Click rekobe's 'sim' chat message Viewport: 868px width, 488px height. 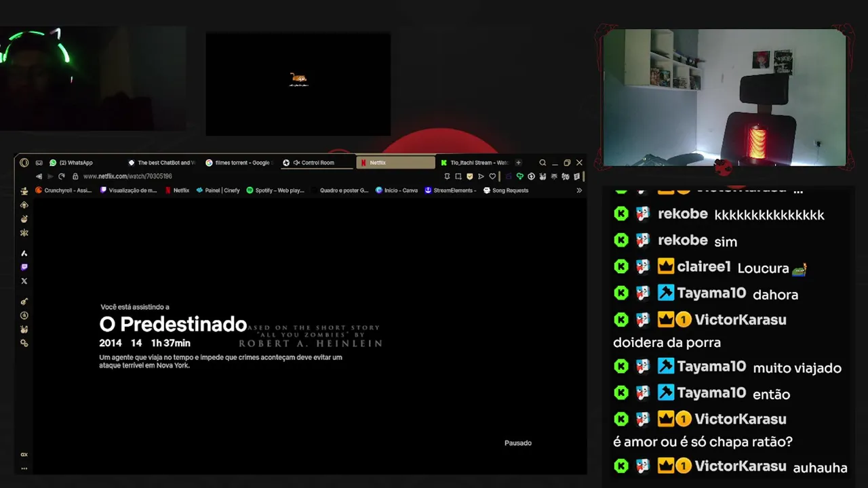(x=726, y=241)
